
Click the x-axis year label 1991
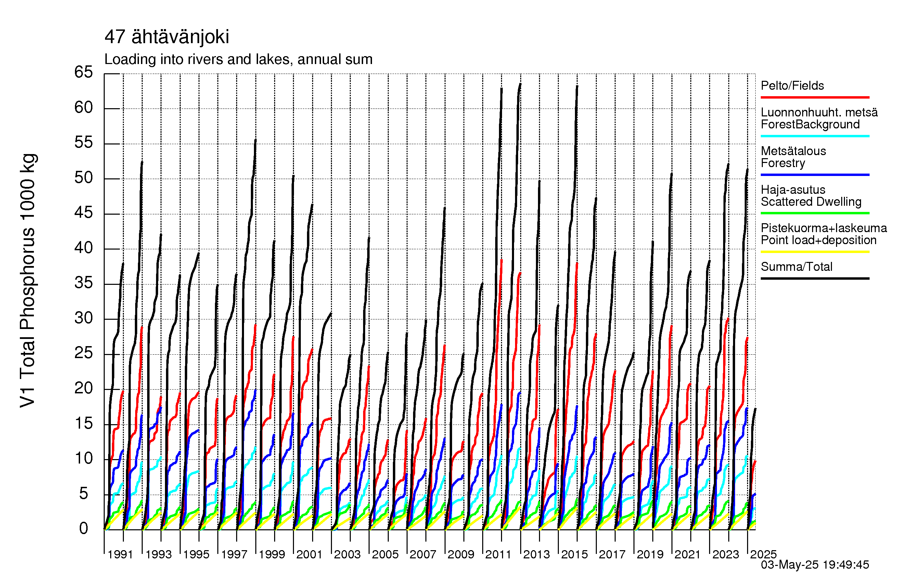coord(120,554)
